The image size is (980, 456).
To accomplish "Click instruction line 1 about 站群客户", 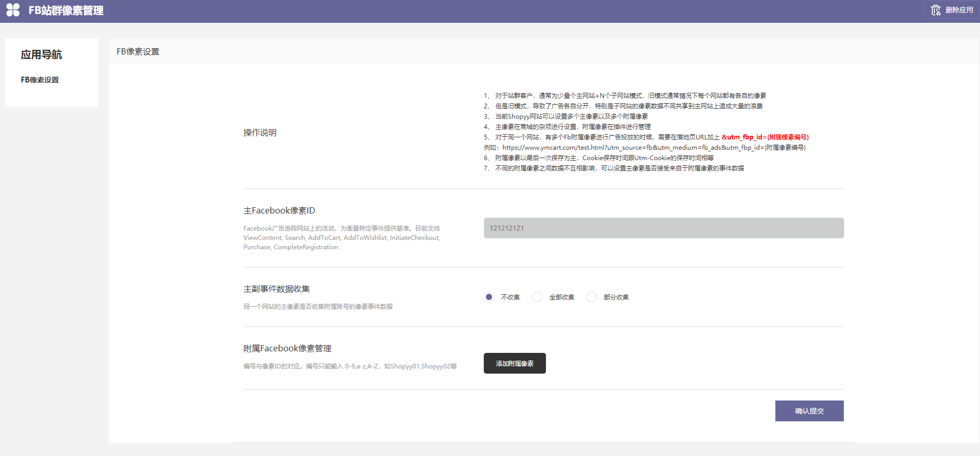I will tap(625, 95).
